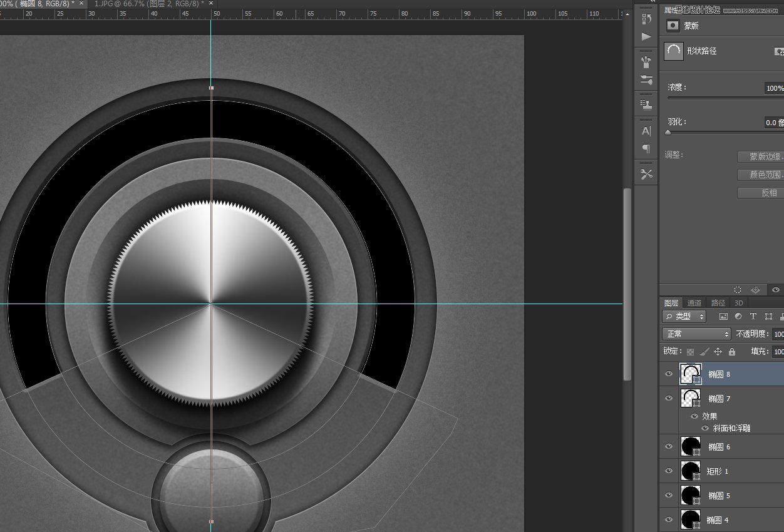
Task: Toggle visibility of 斜面和浮雕 effect
Action: click(705, 429)
